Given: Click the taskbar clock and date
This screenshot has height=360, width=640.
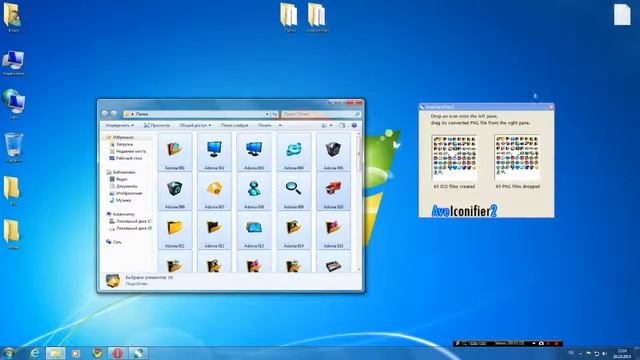Looking at the screenshot, I should pyautogui.click(x=622, y=353).
